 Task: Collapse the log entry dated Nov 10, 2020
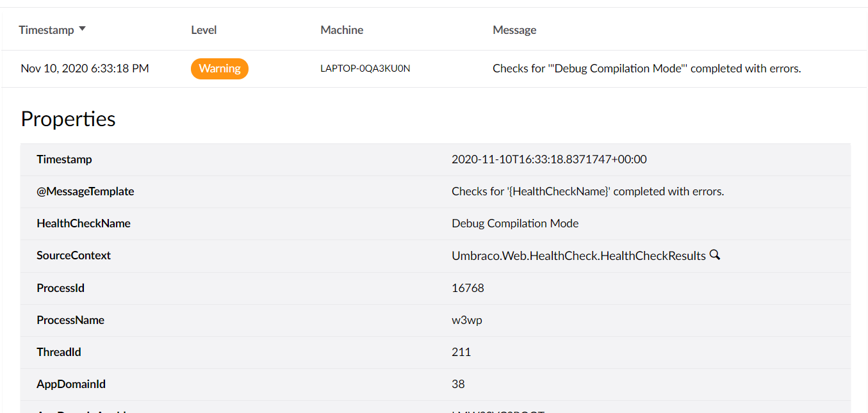85,69
